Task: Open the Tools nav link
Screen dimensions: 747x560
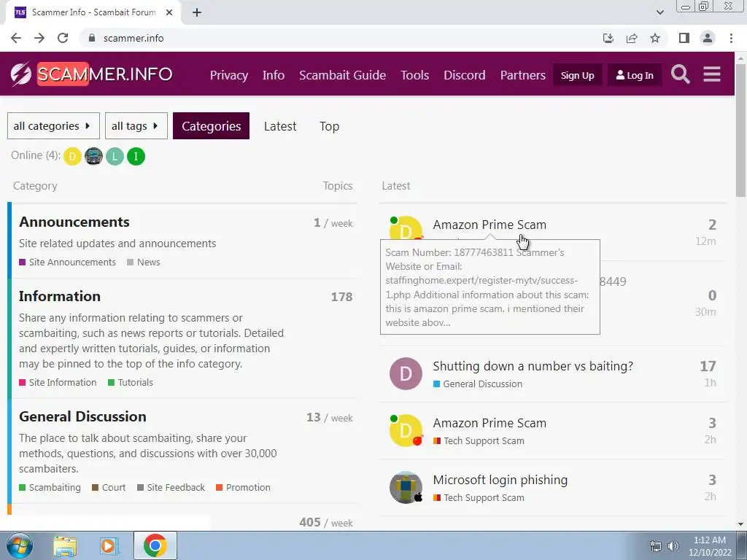Action: (414, 75)
